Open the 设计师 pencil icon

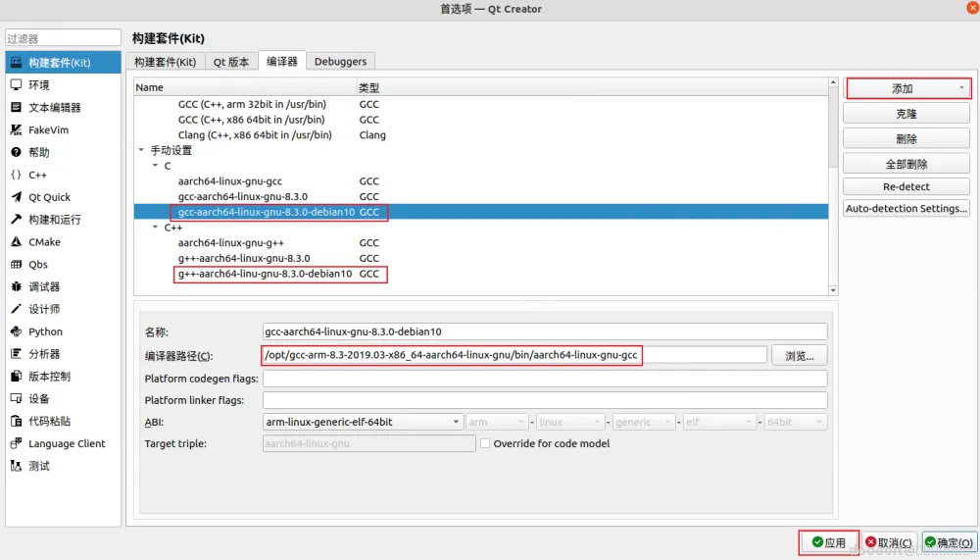[17, 309]
